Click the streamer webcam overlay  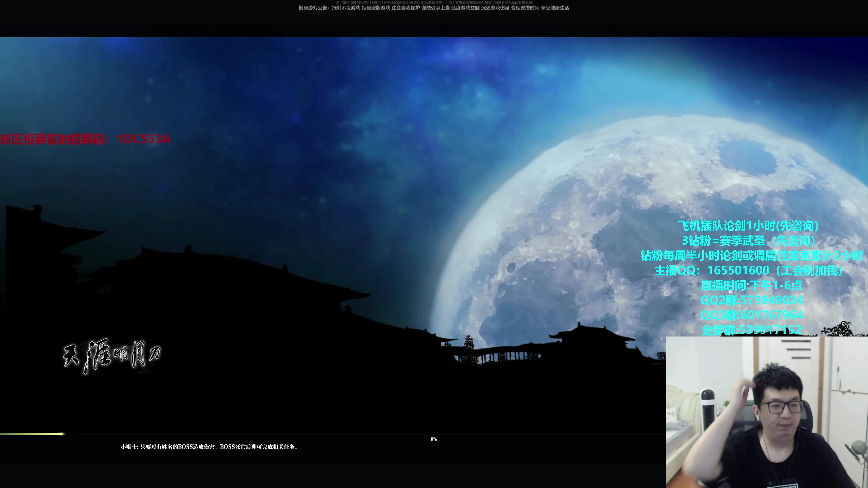[766, 412]
